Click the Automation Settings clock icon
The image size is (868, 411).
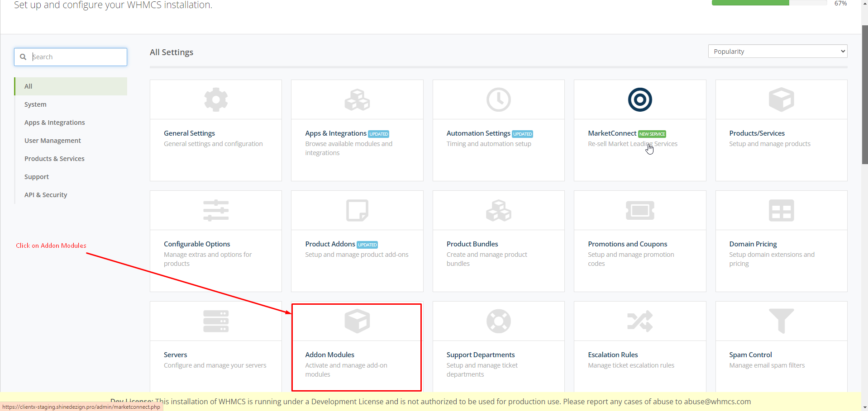498,99
